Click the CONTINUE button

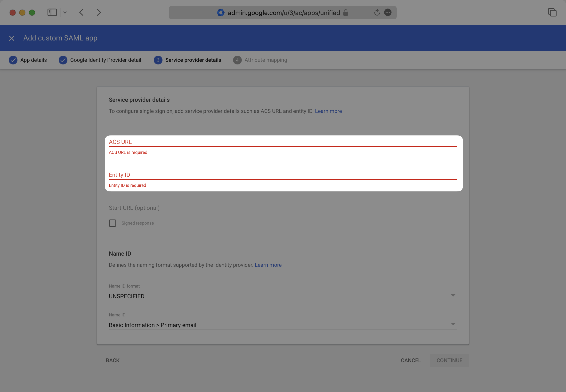coord(449,360)
